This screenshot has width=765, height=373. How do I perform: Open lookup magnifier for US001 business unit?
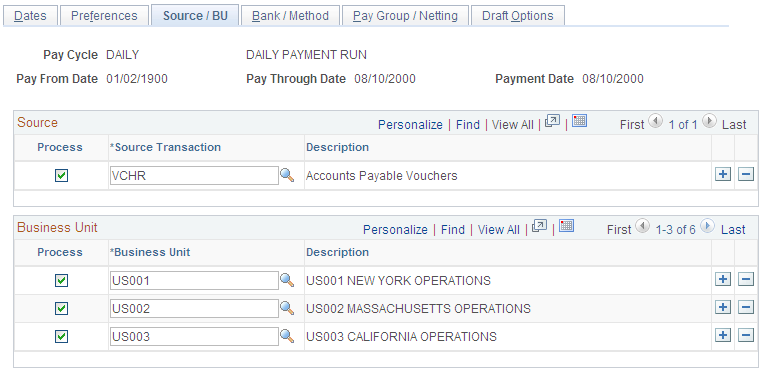(287, 280)
